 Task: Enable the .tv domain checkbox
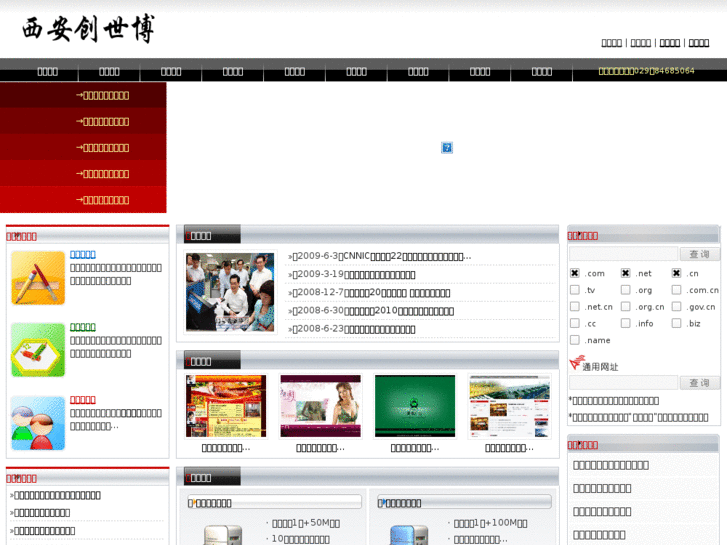coord(575,290)
